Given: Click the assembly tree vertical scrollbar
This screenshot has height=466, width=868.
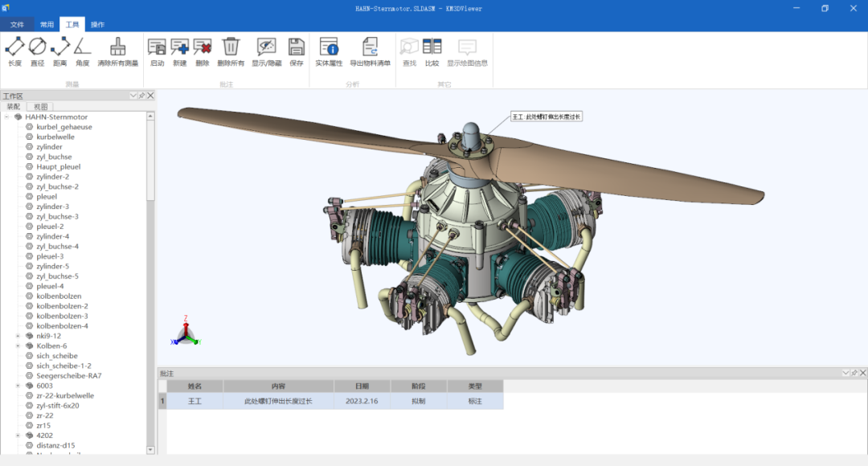Looking at the screenshot, I should coord(150,161).
